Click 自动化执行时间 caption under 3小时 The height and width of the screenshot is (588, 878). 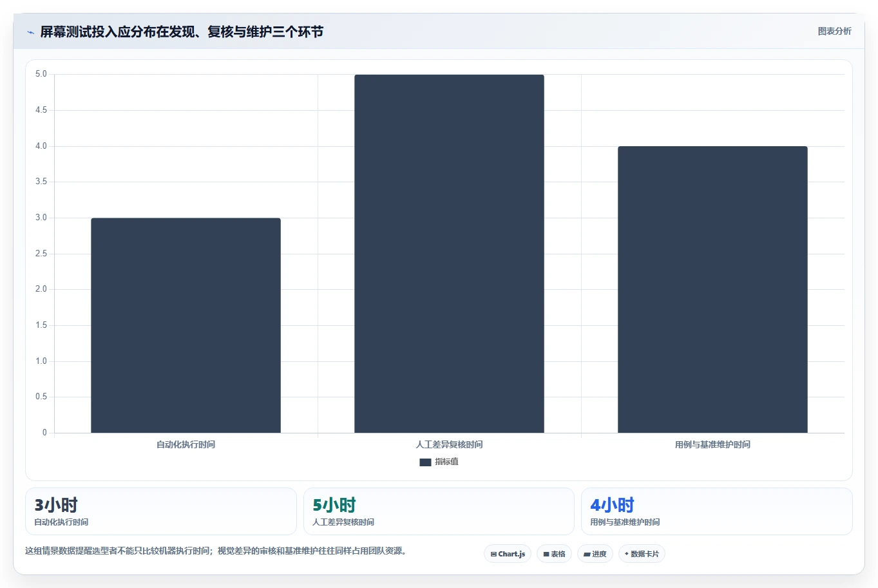61,522
